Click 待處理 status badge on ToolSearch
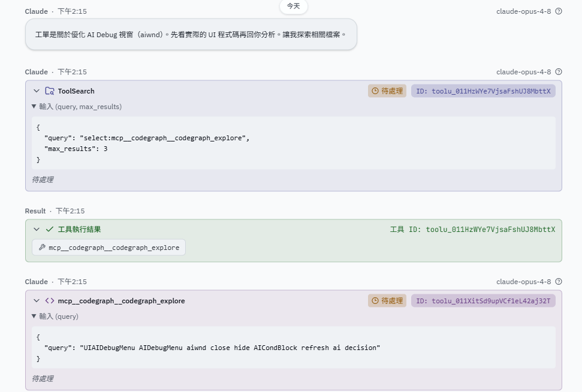Screen dimensions: 582x392 (x=387, y=91)
